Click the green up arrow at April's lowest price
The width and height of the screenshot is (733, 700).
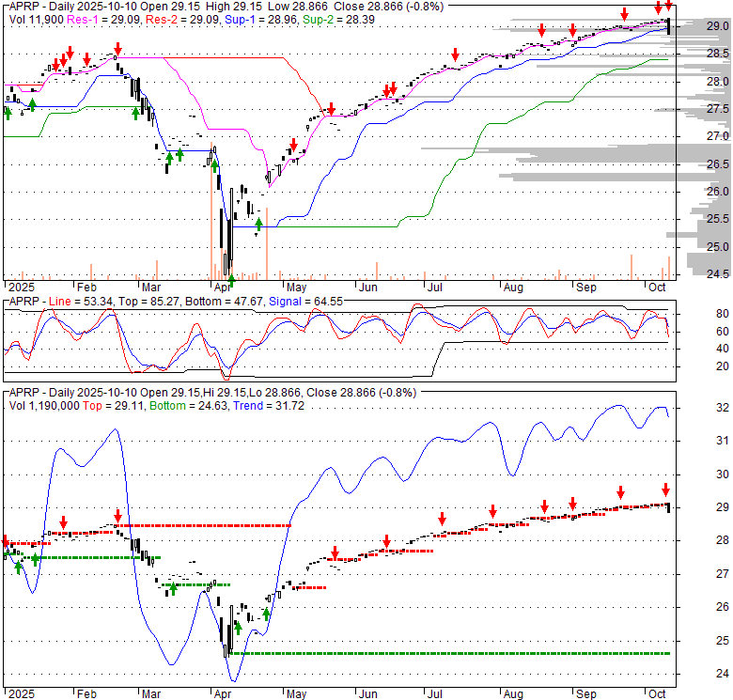231,278
